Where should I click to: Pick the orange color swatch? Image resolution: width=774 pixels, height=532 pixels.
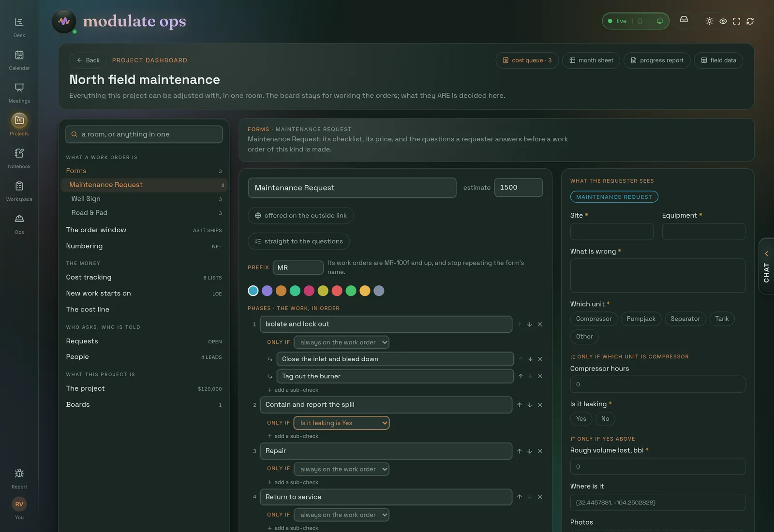[x=281, y=291]
